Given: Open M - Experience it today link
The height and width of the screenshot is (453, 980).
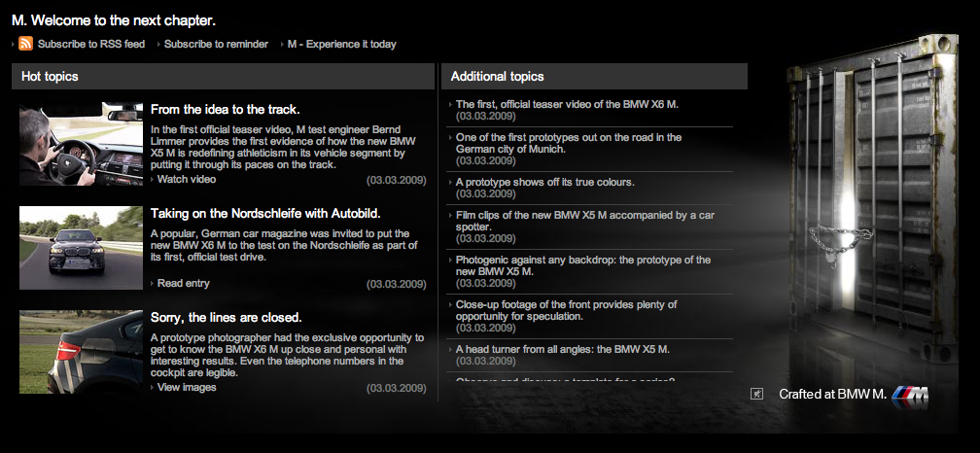Looking at the screenshot, I should click(341, 44).
